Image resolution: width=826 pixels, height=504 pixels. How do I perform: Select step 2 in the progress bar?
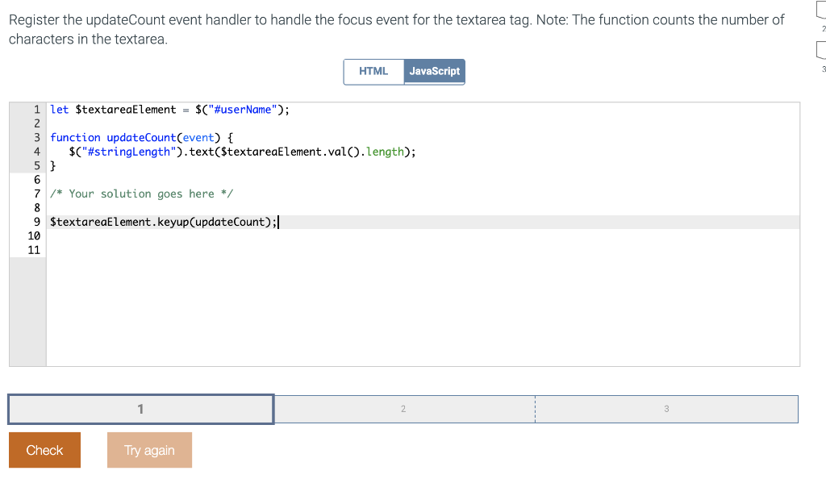tap(403, 409)
